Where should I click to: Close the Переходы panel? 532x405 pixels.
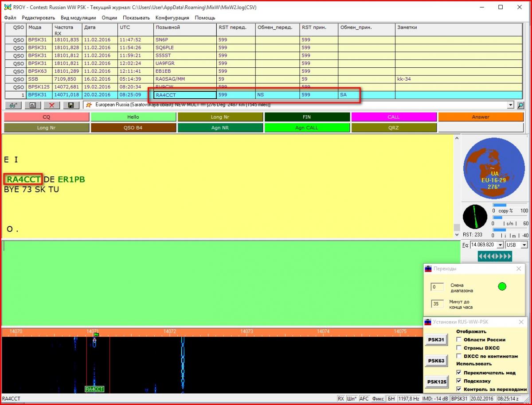[519, 269]
